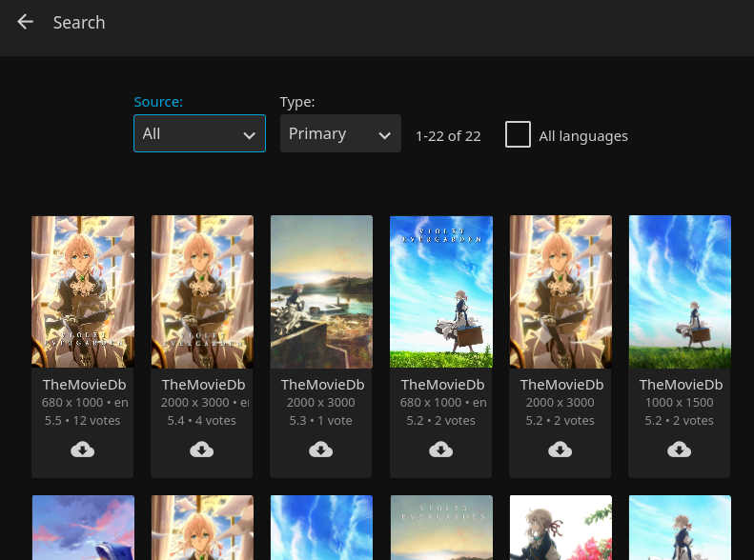Click the All languages label text
Screen dimensions: 754x560
582,136
